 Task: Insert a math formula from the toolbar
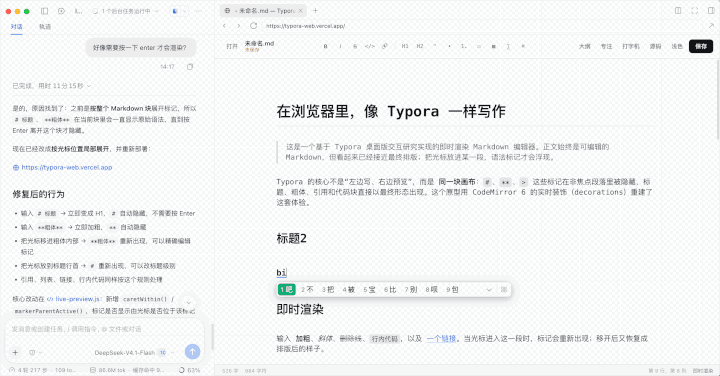point(508,46)
